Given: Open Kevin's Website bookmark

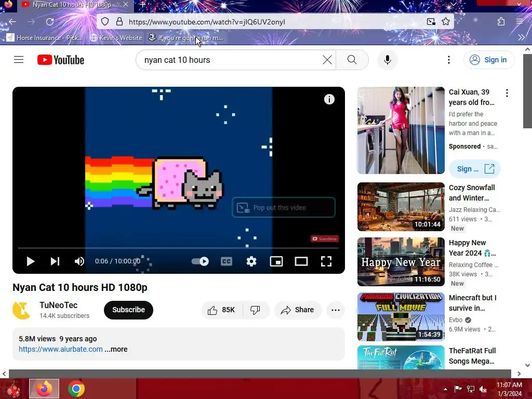Looking at the screenshot, I should (x=116, y=37).
